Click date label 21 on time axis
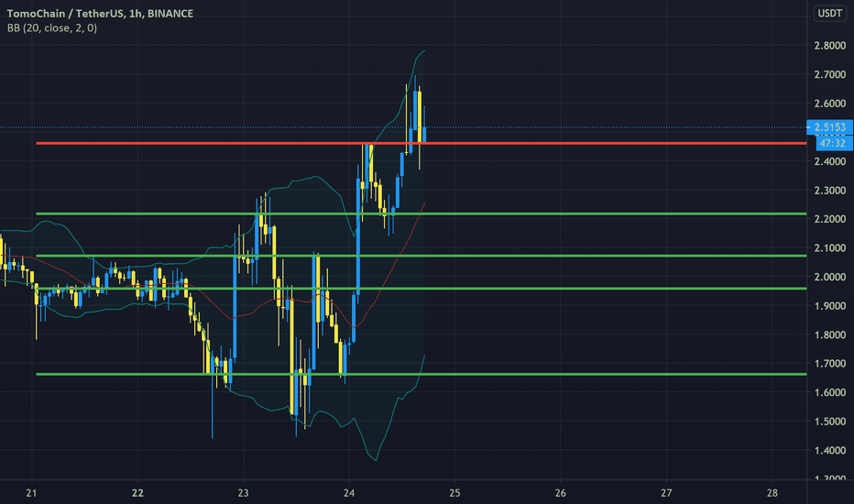 pos(31,493)
